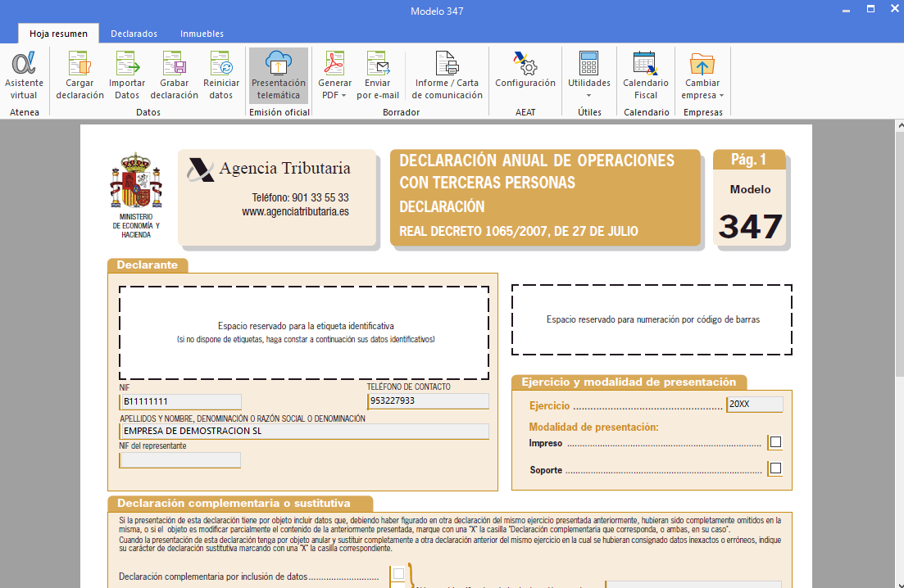904x588 pixels.
Task: Check the Soporte modality checkbox
Action: tap(775, 468)
